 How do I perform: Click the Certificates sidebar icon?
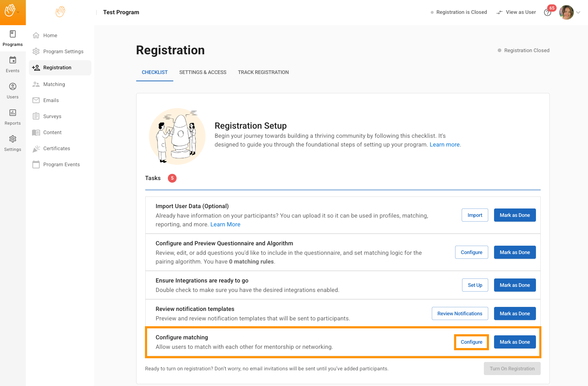[x=36, y=149]
